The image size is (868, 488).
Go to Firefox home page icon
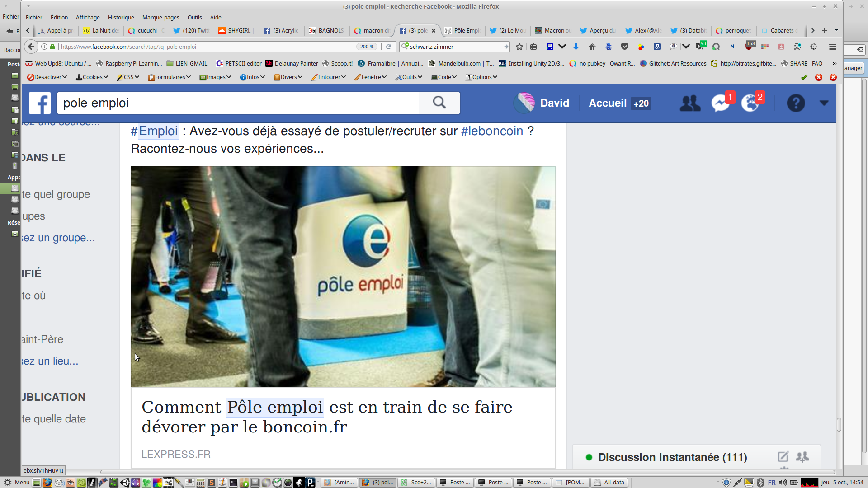592,47
